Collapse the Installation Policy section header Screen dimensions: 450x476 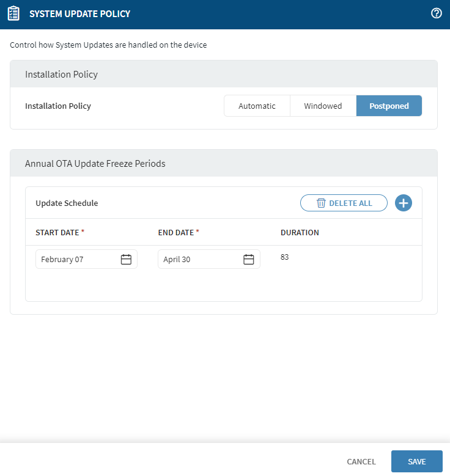tap(223, 74)
